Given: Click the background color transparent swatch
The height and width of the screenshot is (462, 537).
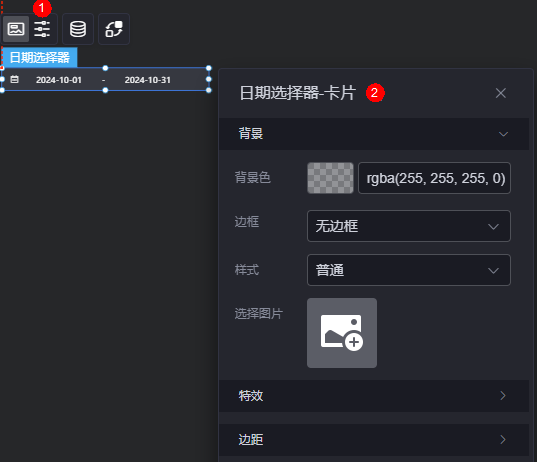Looking at the screenshot, I should (330, 178).
